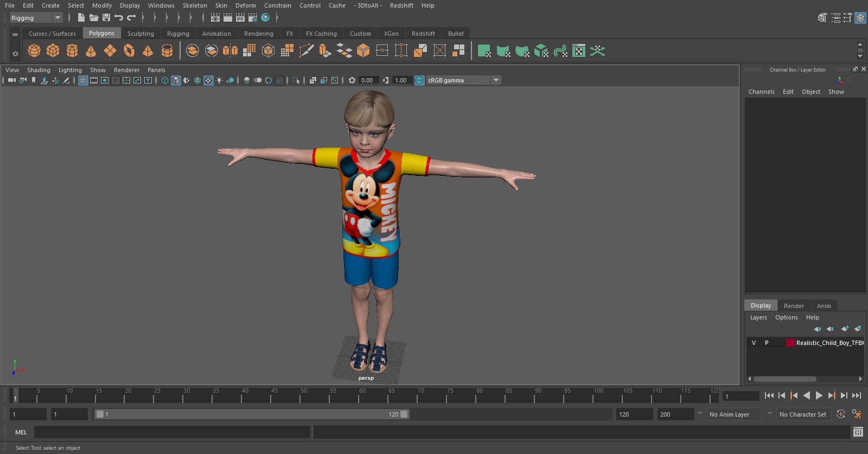The width and height of the screenshot is (868, 454).
Task: Click the polygon cube shelf icon
Action: (53, 51)
